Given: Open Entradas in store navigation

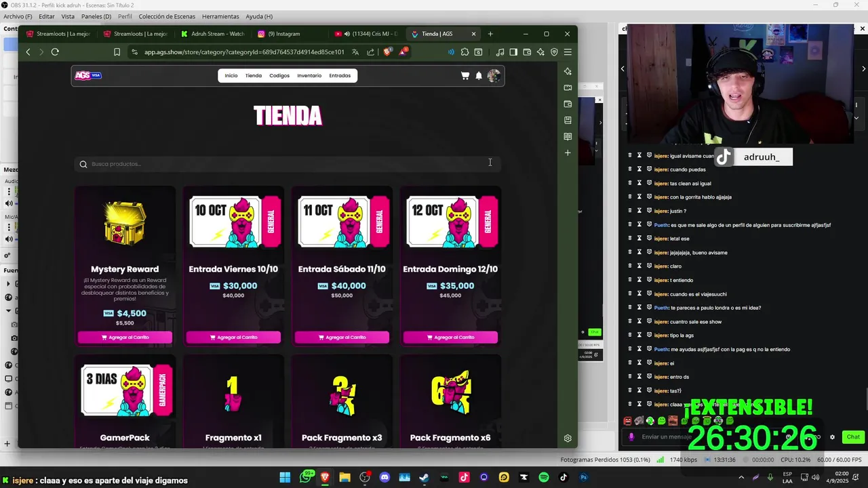Looking at the screenshot, I should [x=340, y=76].
